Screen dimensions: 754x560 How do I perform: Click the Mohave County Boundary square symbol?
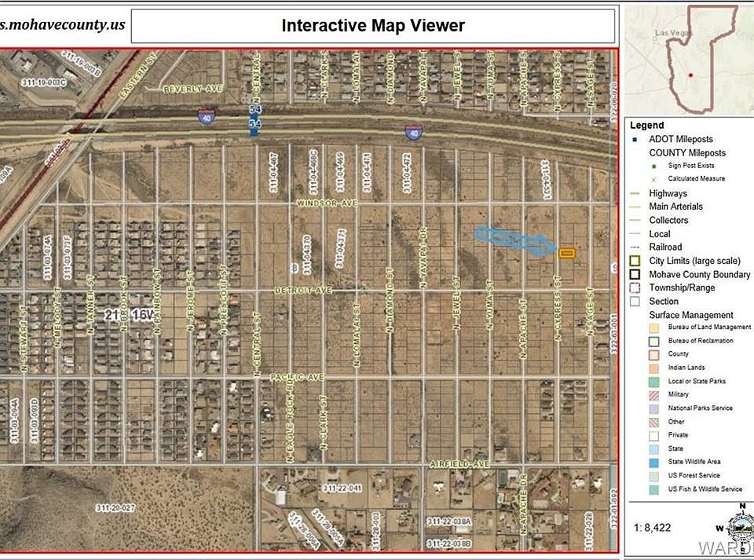tap(635, 274)
